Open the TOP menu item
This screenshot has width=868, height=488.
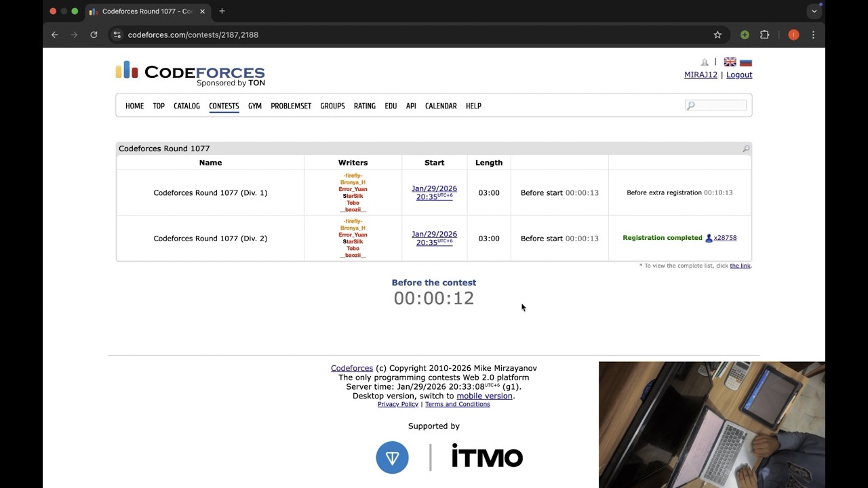tap(159, 106)
